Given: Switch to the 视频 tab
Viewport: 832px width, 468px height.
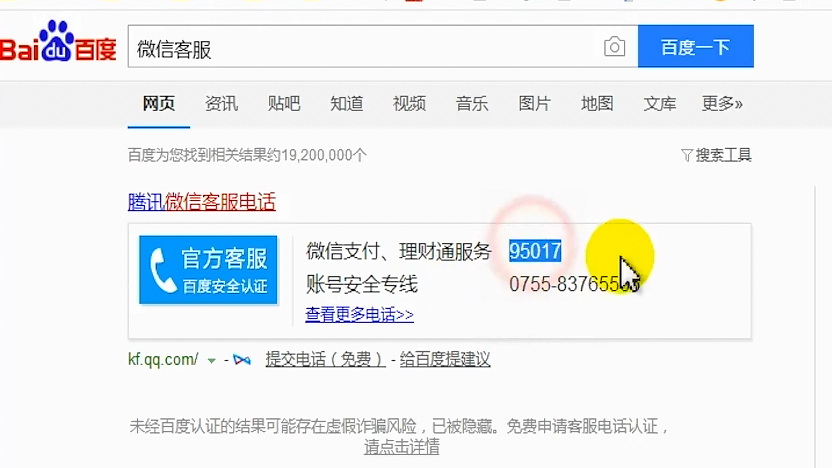Looking at the screenshot, I should pyautogui.click(x=409, y=103).
